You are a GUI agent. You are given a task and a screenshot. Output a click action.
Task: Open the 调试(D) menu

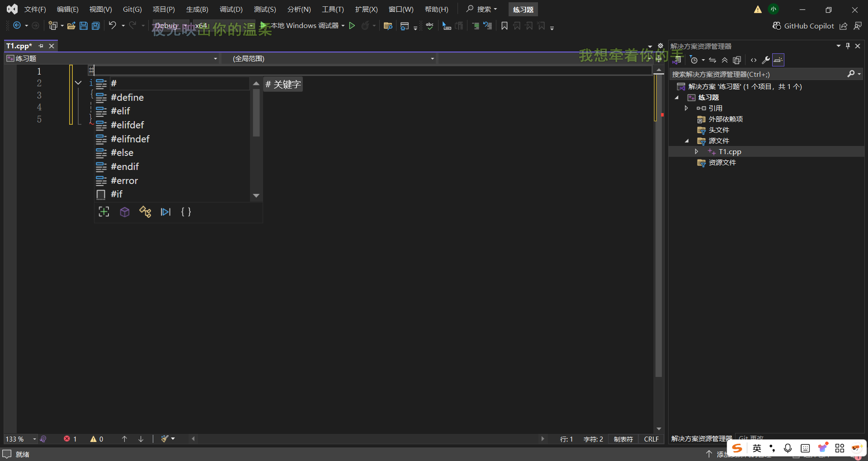(x=231, y=9)
